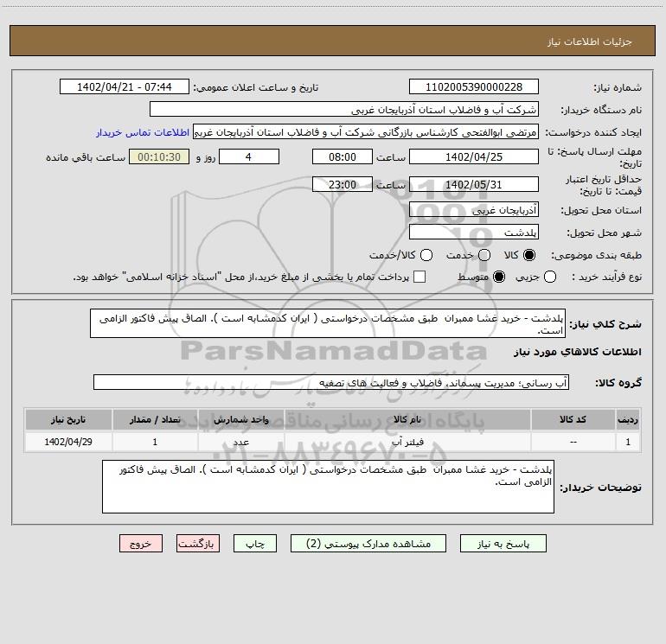
Task: Click reply deadline date 1402/04/25 field
Action: (474, 156)
